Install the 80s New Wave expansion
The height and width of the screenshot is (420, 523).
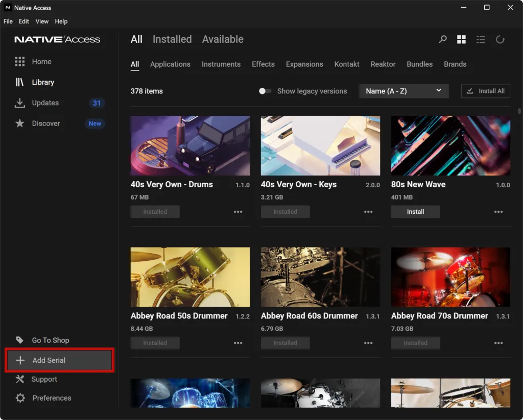click(x=416, y=212)
